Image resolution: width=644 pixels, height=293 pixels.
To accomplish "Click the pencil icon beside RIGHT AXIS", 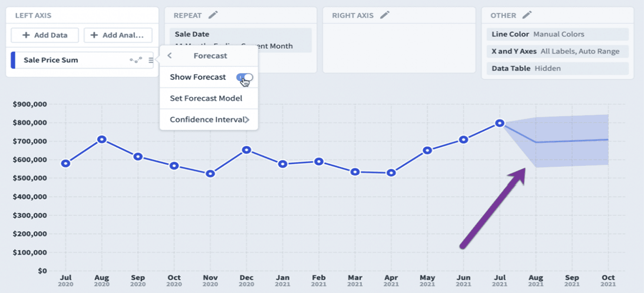I will 384,15.
